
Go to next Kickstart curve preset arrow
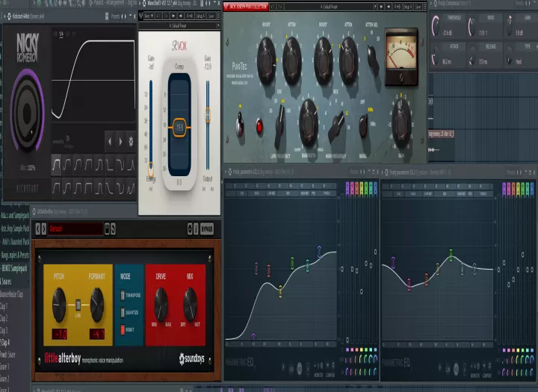pyautogui.click(x=120, y=141)
